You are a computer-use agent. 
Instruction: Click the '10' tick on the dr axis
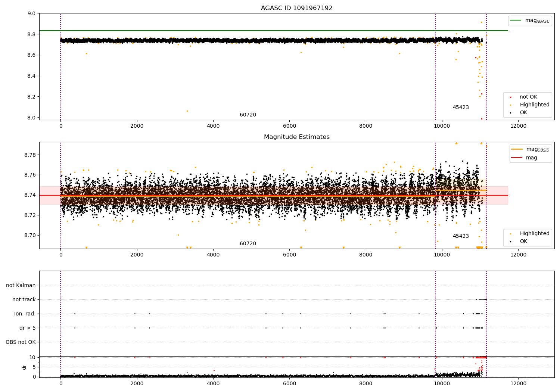point(33,358)
